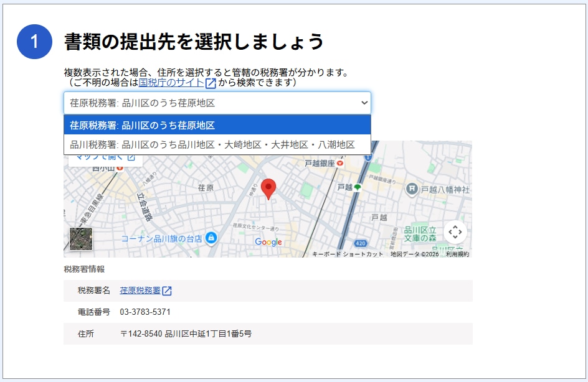
Task: Click the 戸越銀座 station marker
Action: 339,163
